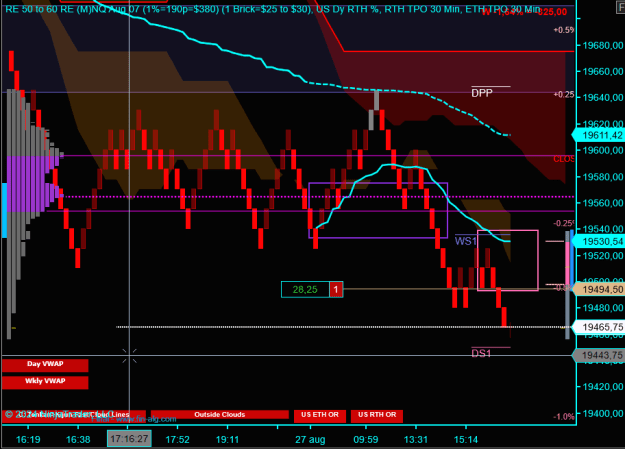Click the red quantity box showing 1
The height and width of the screenshot is (449, 625).
[336, 289]
